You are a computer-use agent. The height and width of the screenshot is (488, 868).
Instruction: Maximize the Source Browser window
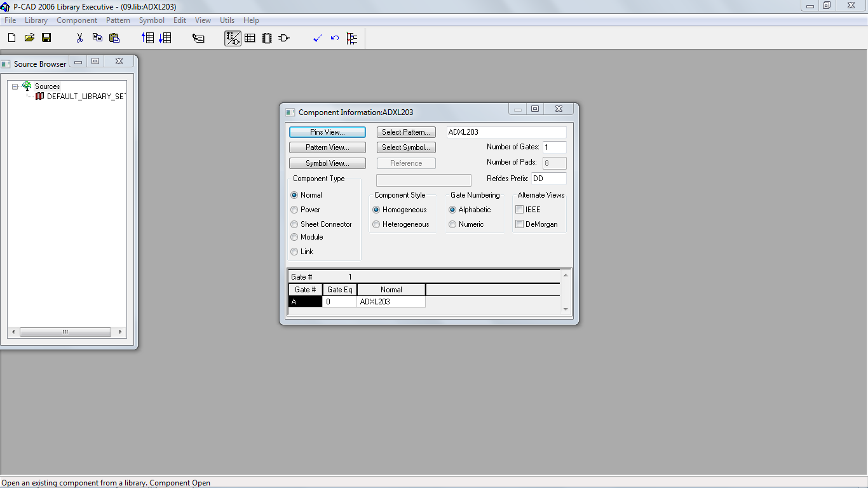pyautogui.click(x=95, y=62)
